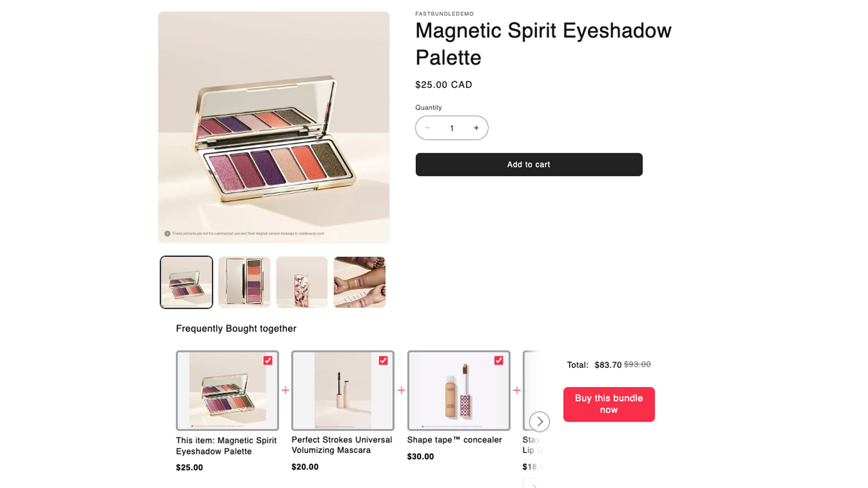Select the first palette thumbnail
Screen dimensions: 868x488
186,282
